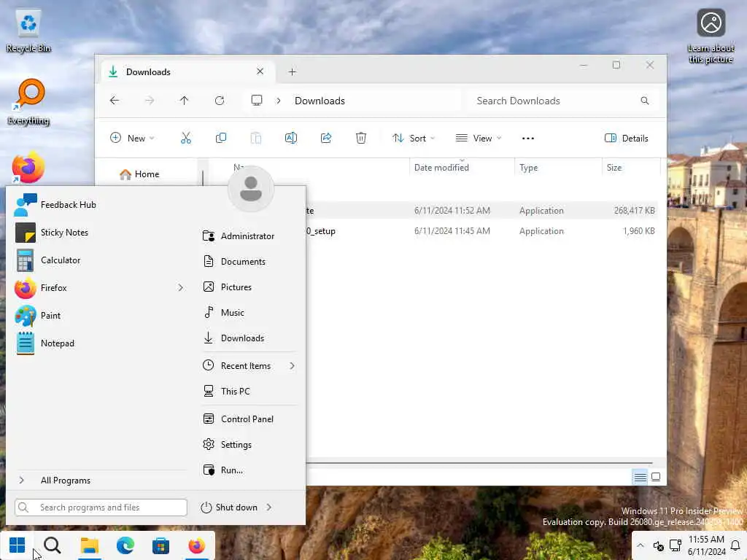Go up one folder level
Viewport: 747px width, 560px height.
click(x=185, y=101)
